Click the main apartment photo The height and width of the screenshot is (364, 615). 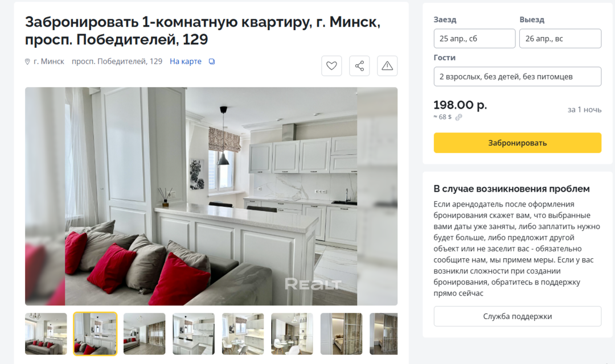point(211,196)
